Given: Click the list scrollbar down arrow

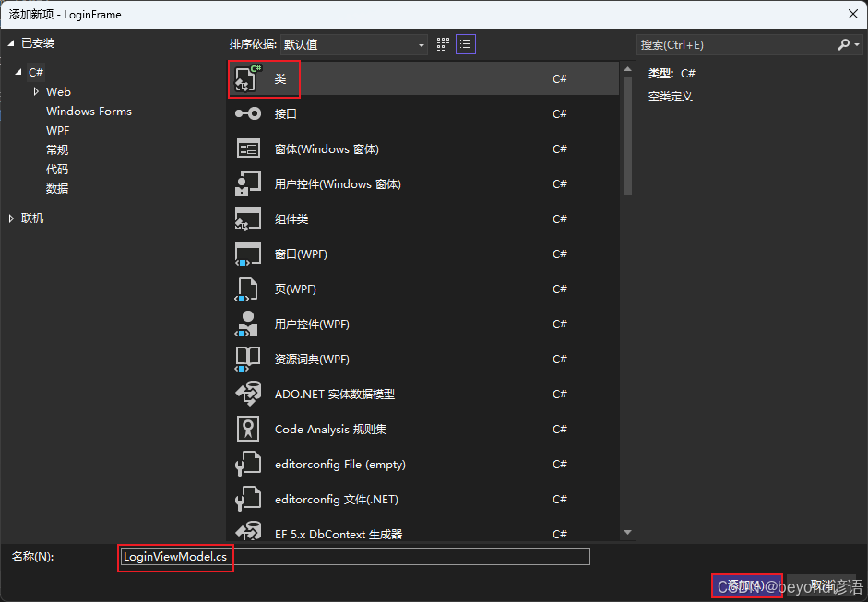Looking at the screenshot, I should 627,532.
